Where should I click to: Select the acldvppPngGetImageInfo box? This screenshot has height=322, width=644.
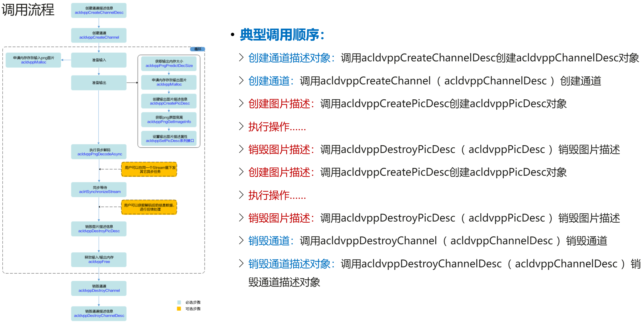pos(169,120)
